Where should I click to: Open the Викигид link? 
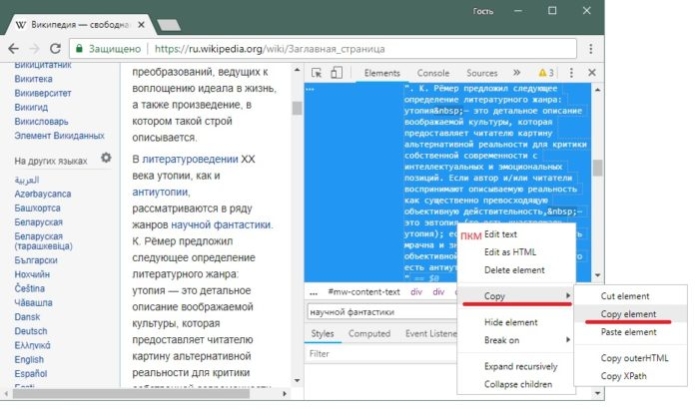[x=31, y=107]
